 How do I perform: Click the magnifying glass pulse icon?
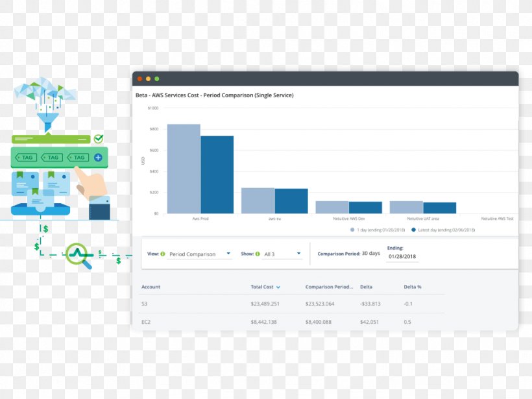coord(79,256)
